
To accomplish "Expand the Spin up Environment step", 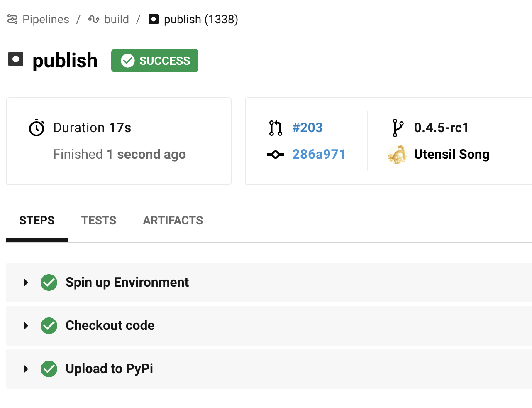I will [26, 283].
